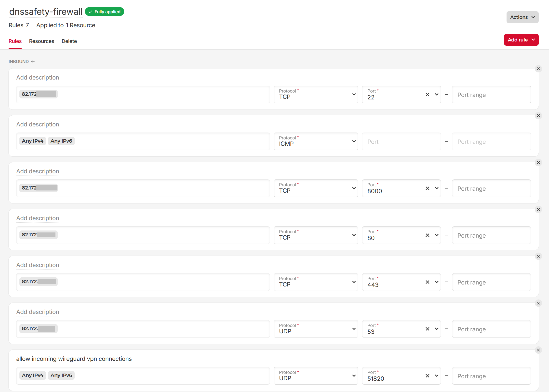
Task: Click port range field for port 22
Action: [x=491, y=95]
